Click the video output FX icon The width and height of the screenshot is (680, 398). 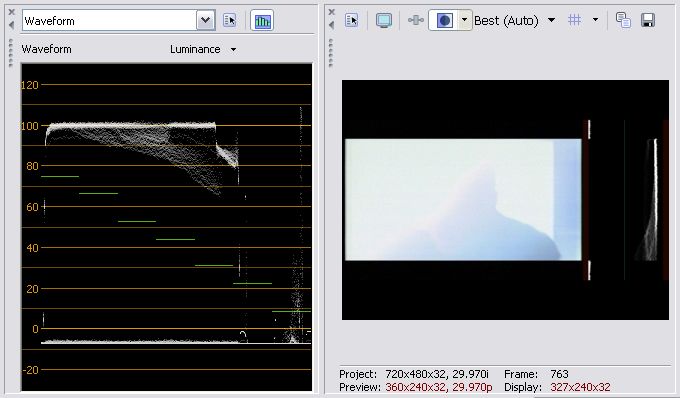(x=415, y=20)
